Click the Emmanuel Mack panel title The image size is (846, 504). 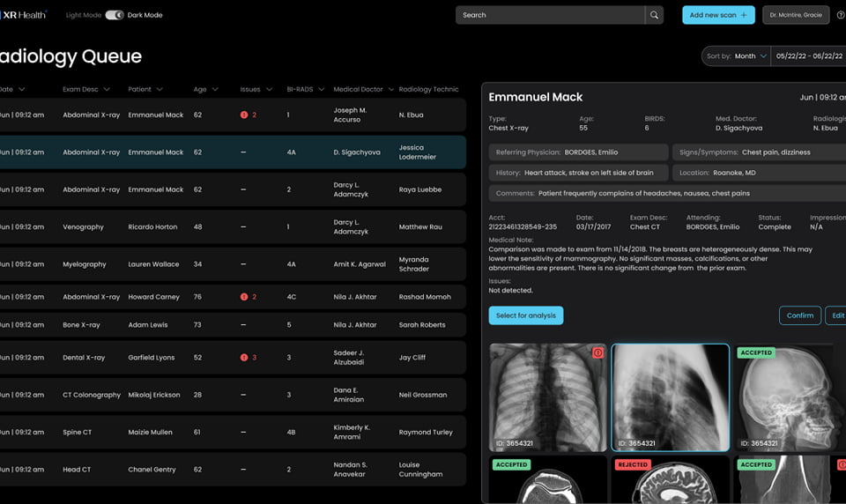click(535, 97)
